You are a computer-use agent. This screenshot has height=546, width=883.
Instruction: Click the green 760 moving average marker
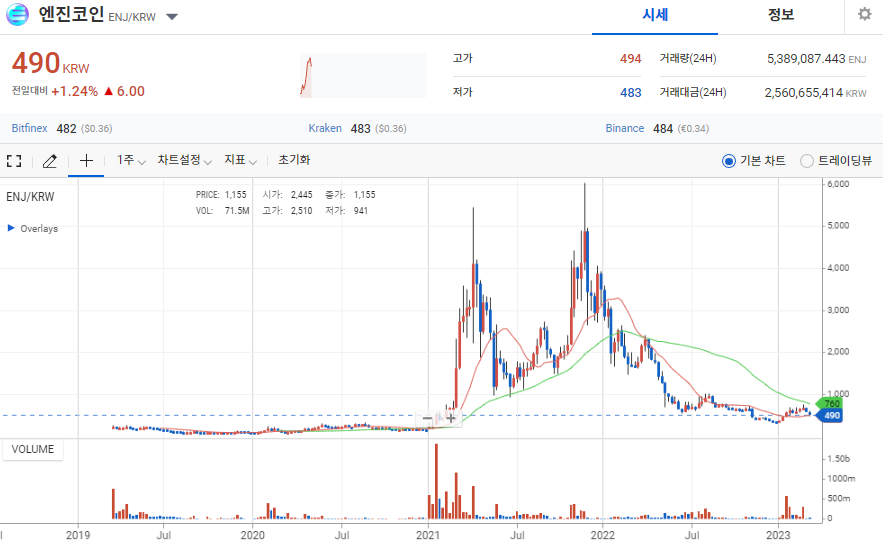click(x=828, y=403)
